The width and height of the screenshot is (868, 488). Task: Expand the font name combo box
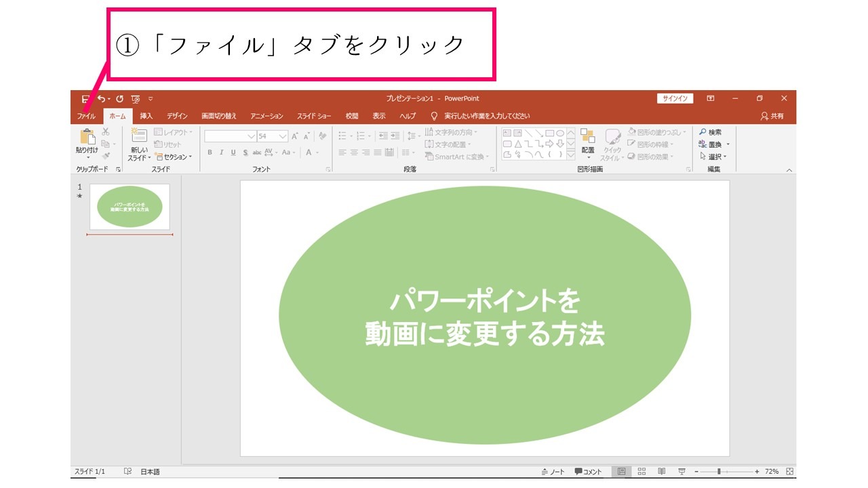point(252,136)
